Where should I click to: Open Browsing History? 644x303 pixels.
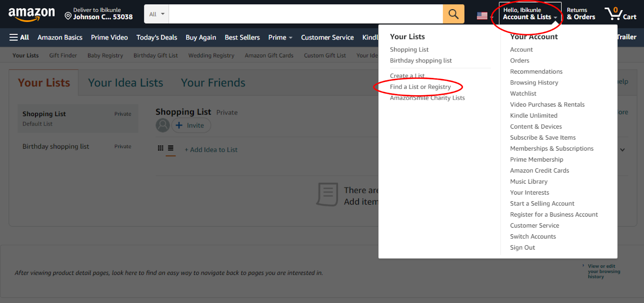[x=534, y=82]
